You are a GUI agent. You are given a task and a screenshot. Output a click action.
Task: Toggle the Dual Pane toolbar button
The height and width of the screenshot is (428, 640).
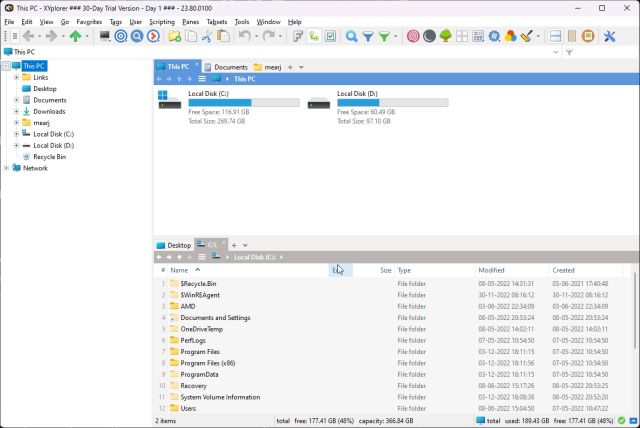(556, 36)
